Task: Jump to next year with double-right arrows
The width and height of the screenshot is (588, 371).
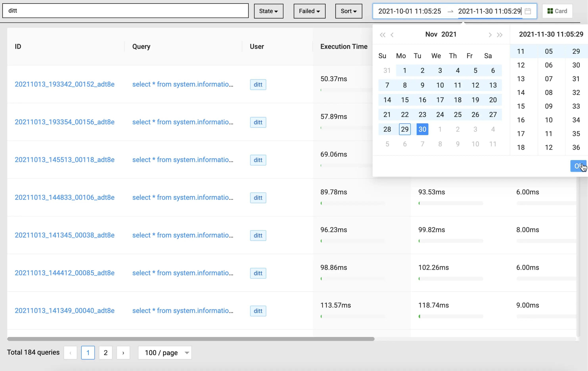Action: click(x=500, y=35)
